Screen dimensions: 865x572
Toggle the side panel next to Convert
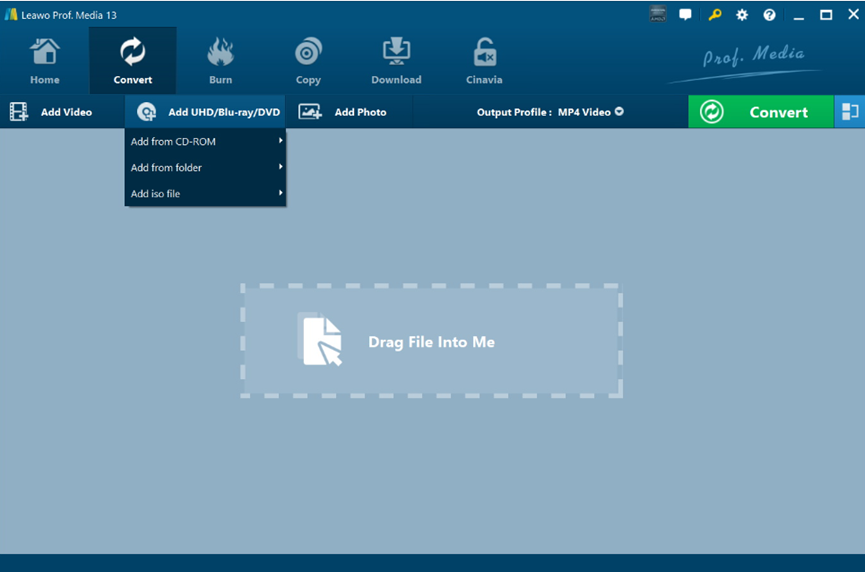pos(850,112)
